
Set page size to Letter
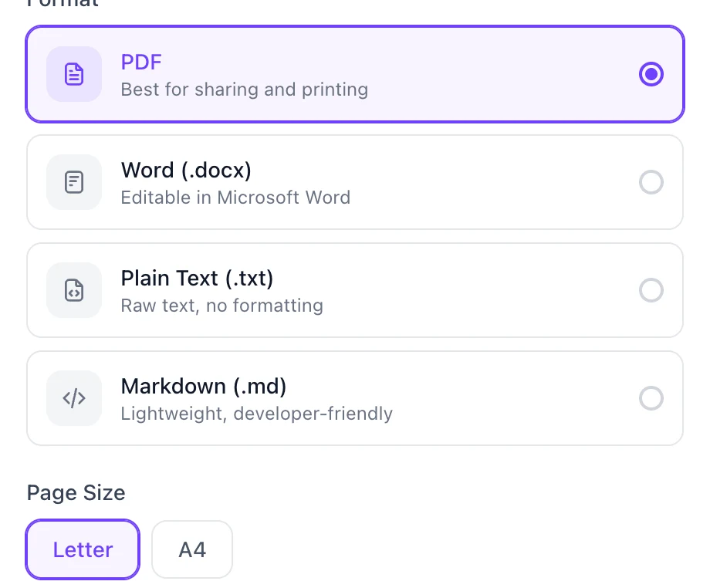[83, 549]
